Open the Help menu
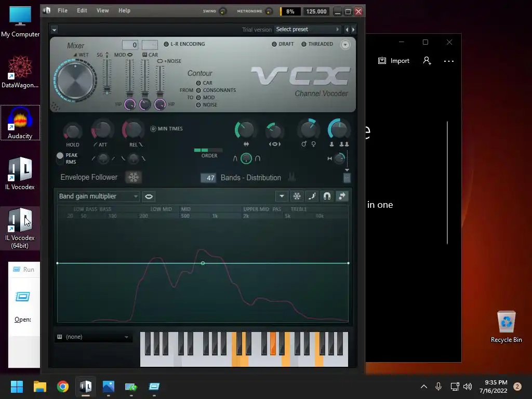This screenshot has height=399, width=532. coord(124,10)
